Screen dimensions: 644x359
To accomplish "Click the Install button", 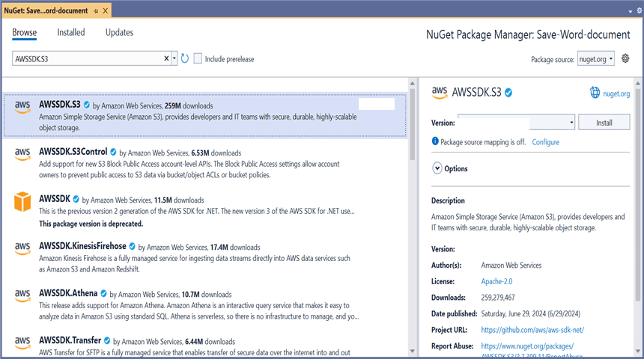I will point(604,123).
